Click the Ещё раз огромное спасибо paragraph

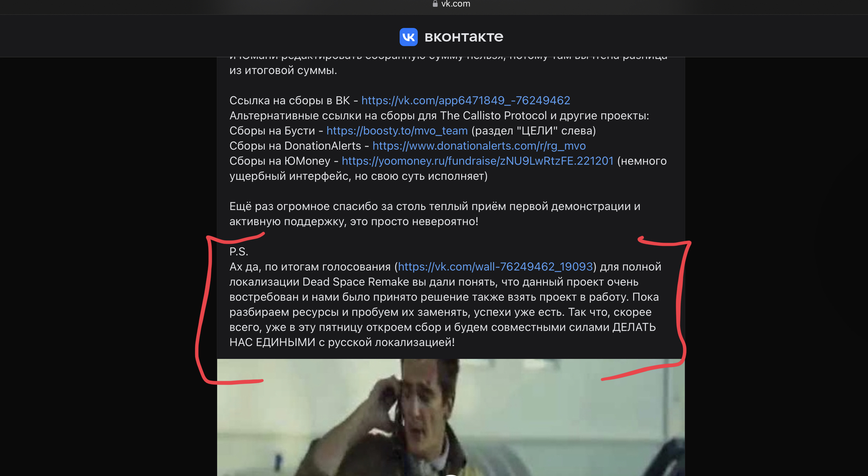click(435, 214)
